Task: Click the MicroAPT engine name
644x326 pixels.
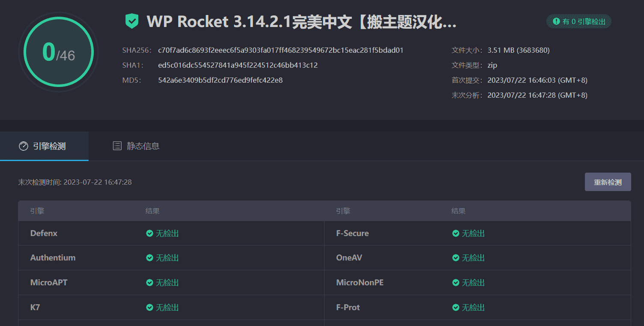Action: pyautogui.click(x=49, y=283)
